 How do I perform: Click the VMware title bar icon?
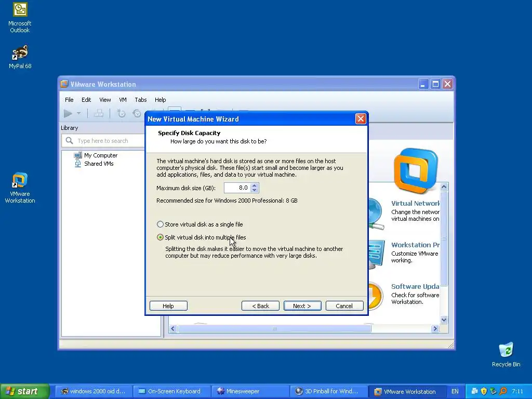[x=64, y=84]
